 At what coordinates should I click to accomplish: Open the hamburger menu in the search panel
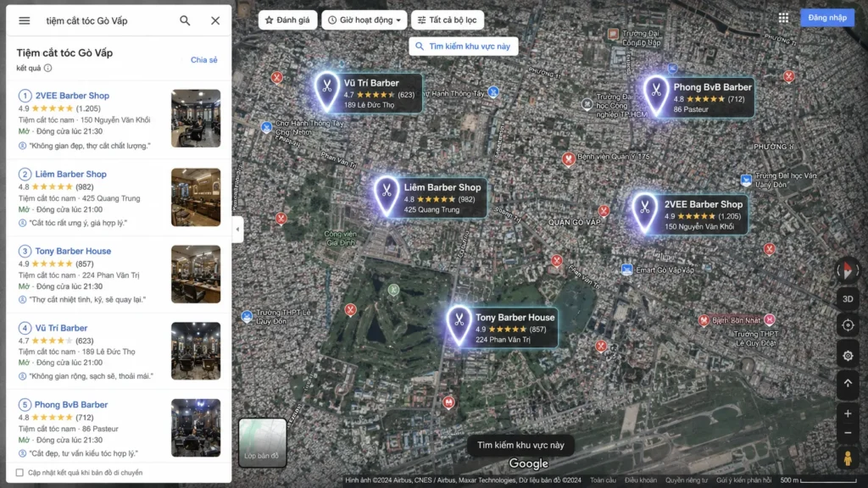coord(25,20)
